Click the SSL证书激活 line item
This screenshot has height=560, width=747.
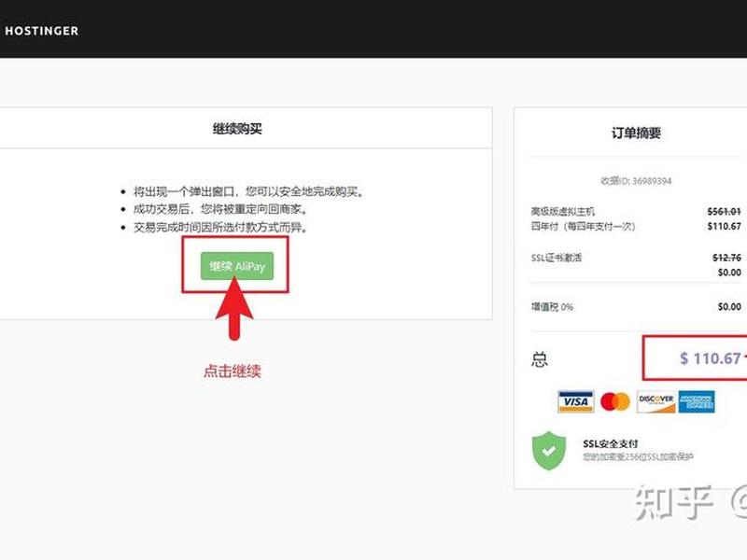click(x=557, y=258)
